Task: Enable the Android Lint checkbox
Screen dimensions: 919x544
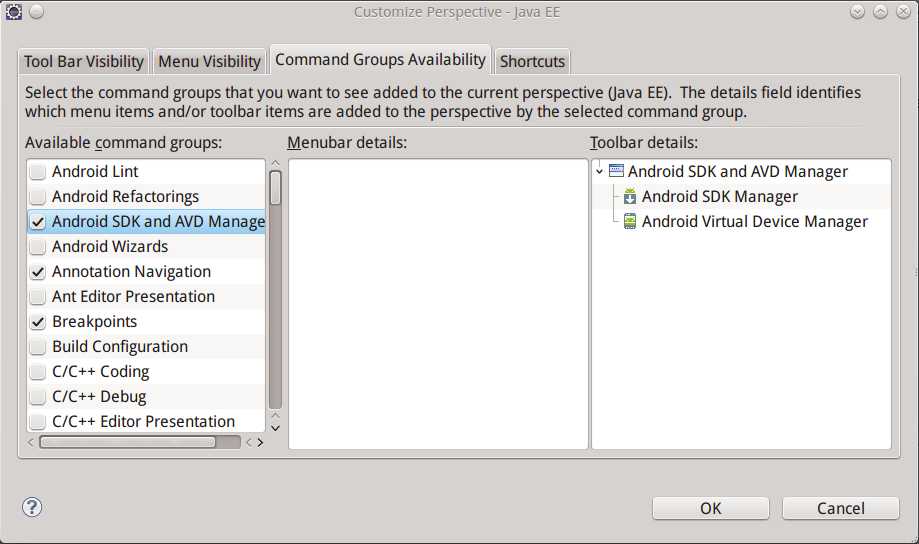Action: point(38,172)
